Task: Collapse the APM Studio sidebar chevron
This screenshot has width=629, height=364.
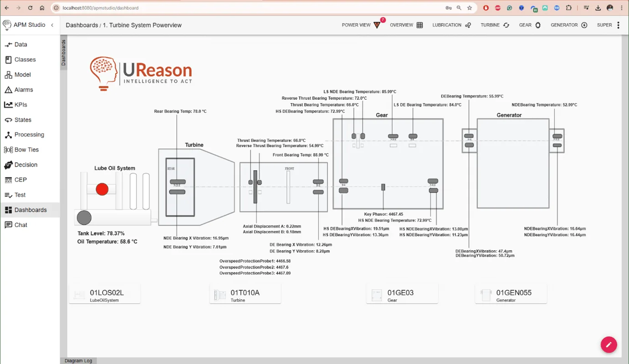Action: coord(52,25)
